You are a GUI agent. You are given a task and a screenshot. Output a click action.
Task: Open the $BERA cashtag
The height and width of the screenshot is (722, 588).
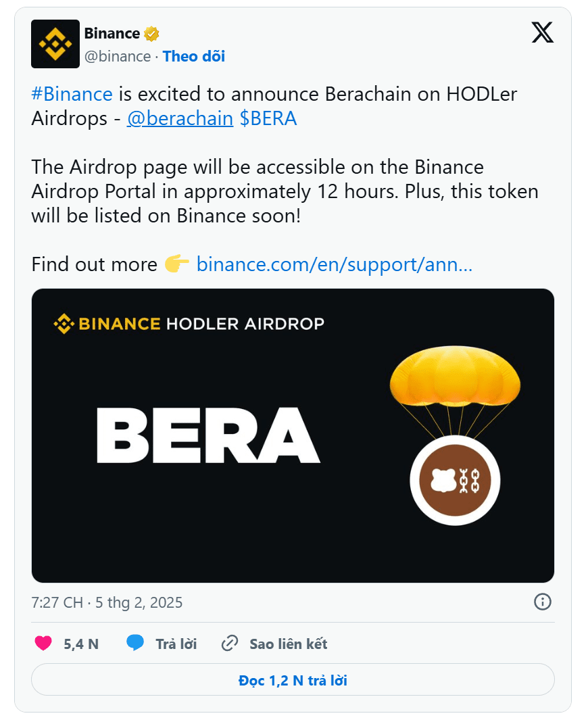[268, 118]
